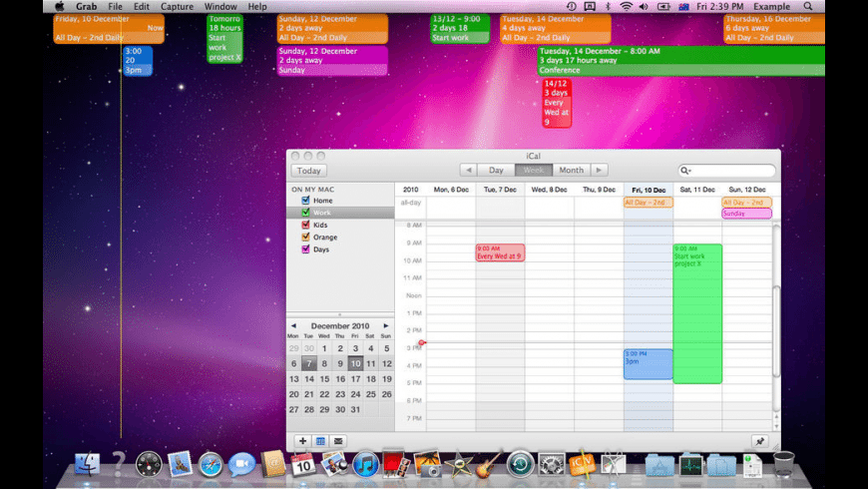This screenshot has height=489, width=868.
Task: Open the Example user menu
Action: pos(771,7)
